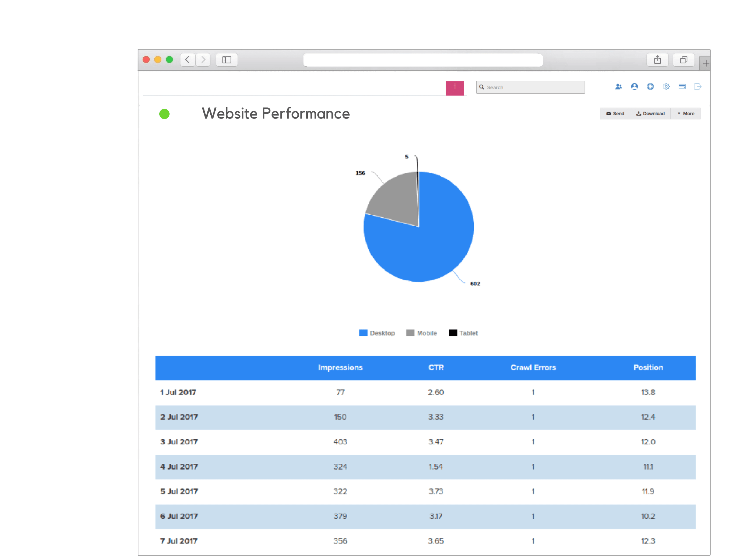Image resolution: width=747 pixels, height=560 pixels.
Task: Open the account profile icon
Action: (634, 86)
